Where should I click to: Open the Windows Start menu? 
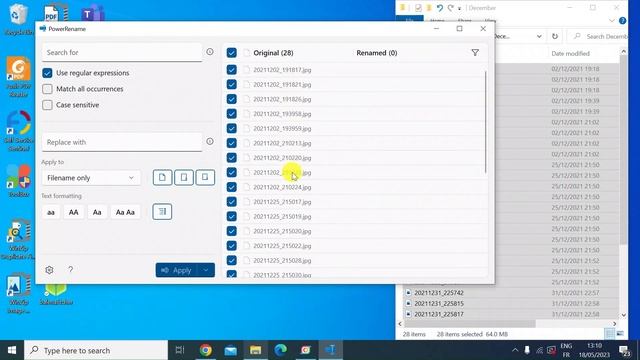[12, 350]
